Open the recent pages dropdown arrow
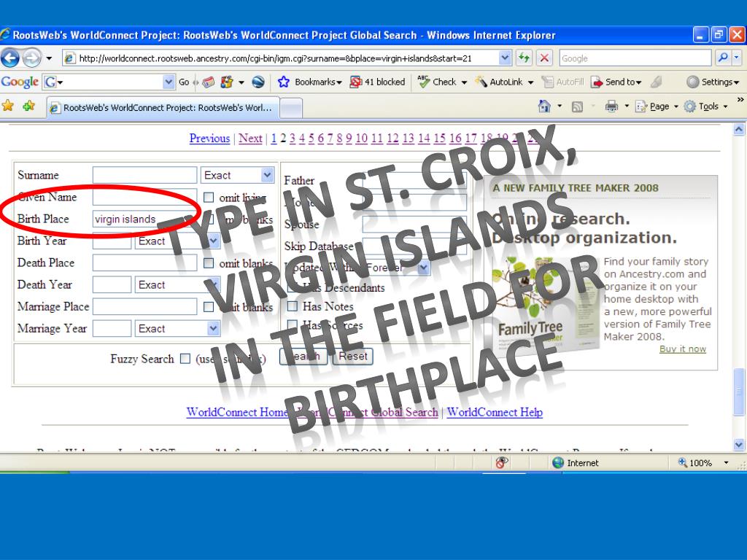Image resolution: width=747 pixels, height=560 pixels. pyautogui.click(x=49, y=58)
